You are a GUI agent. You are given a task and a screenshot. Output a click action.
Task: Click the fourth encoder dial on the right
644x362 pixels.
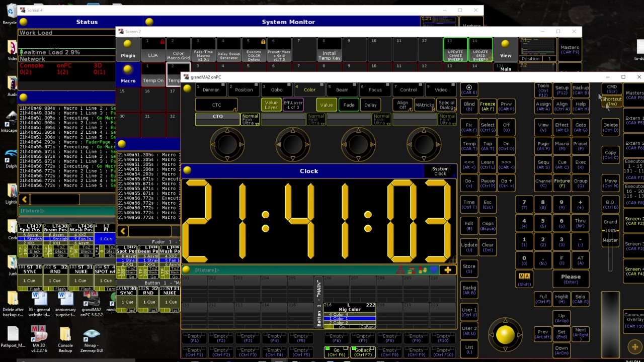424,145
